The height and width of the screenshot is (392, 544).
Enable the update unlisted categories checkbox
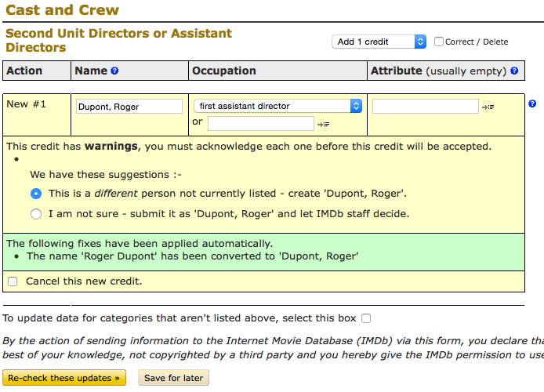click(x=366, y=318)
